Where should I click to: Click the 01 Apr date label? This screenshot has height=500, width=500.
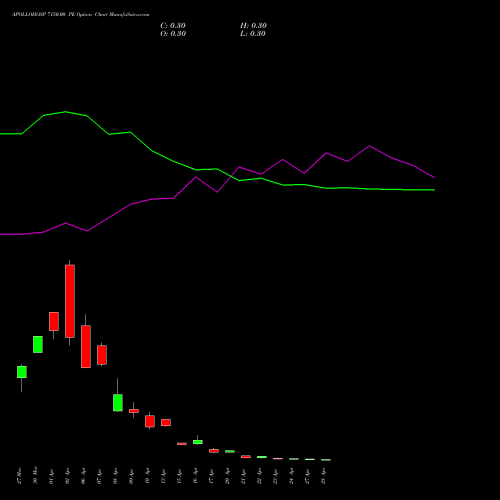tap(51, 476)
